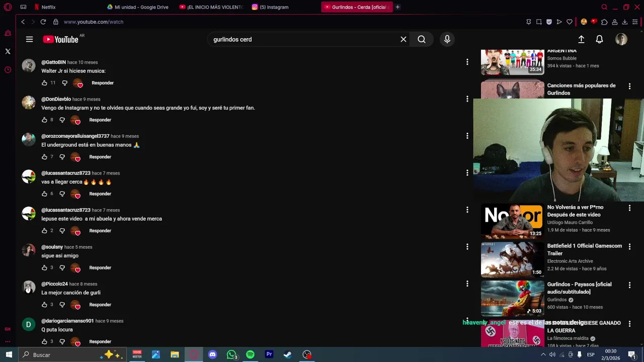
Task: Open options menu for @soulsny comment
Action: pyautogui.click(x=467, y=247)
